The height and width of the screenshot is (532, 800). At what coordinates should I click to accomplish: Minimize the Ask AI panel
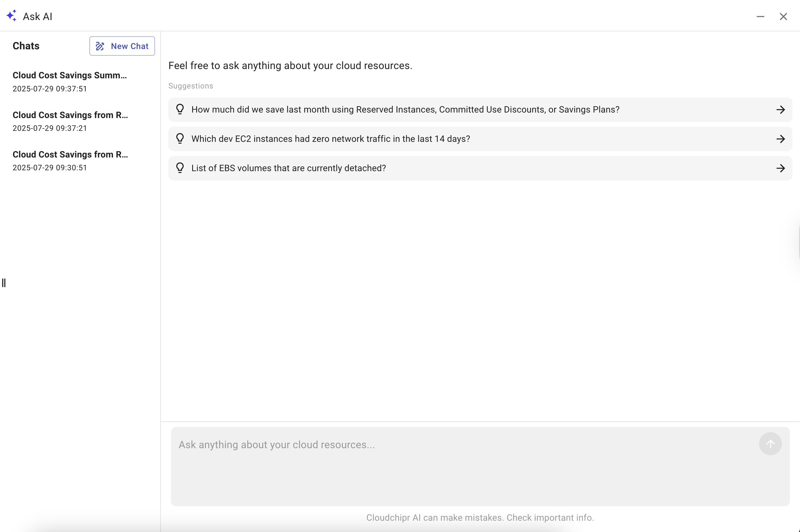click(760, 16)
